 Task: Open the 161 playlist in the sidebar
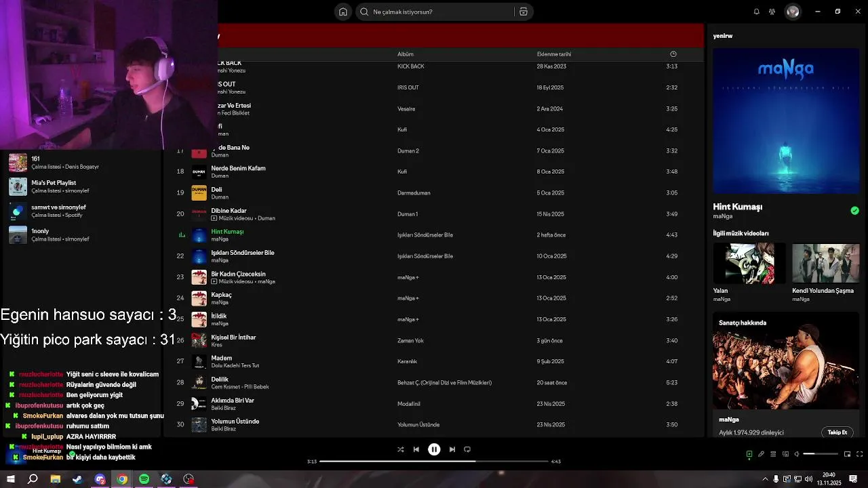(81, 163)
